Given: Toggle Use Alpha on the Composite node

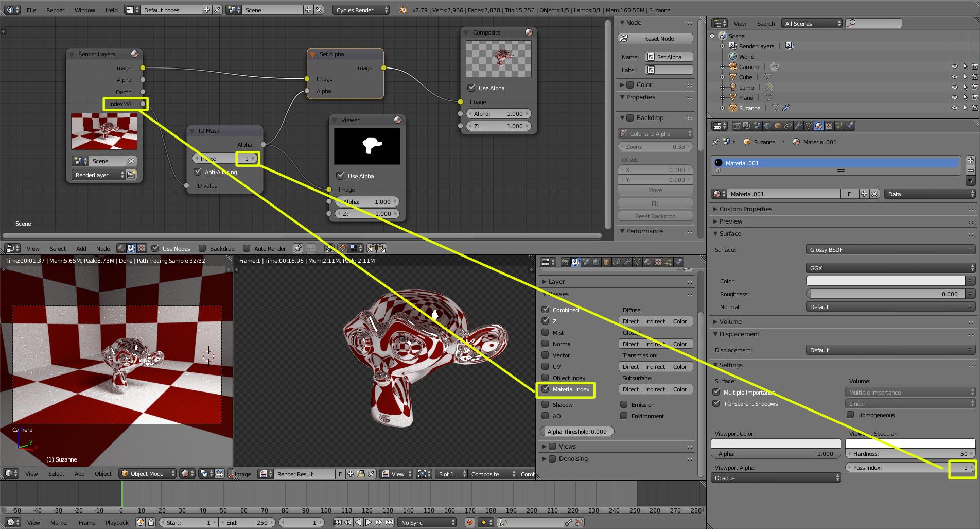Looking at the screenshot, I should (x=471, y=88).
